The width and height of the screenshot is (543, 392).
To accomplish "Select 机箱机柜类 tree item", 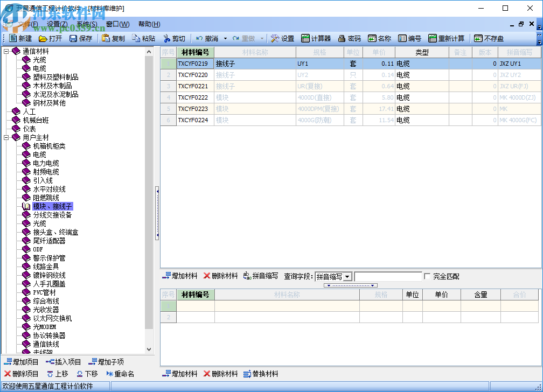I will tap(49, 146).
